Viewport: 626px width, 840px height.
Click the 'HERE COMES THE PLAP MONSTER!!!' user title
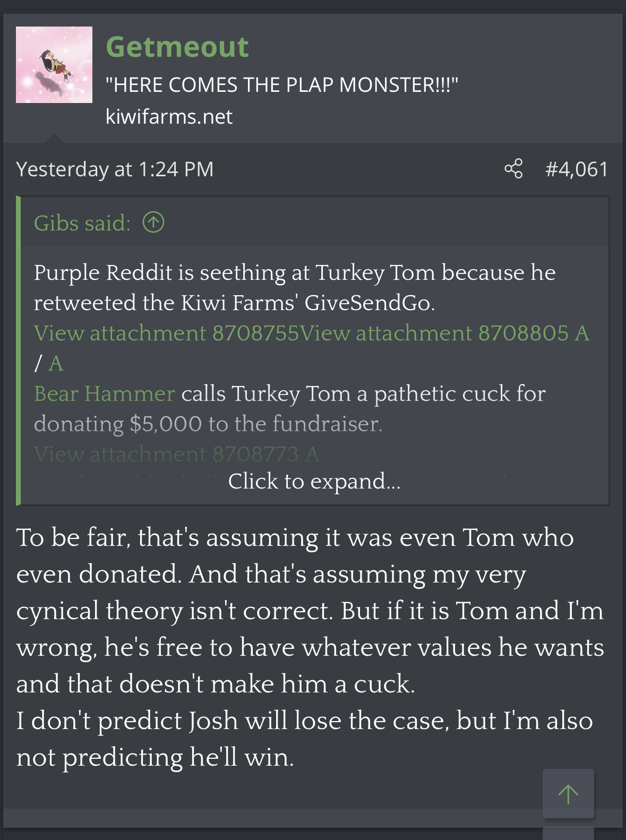282,83
